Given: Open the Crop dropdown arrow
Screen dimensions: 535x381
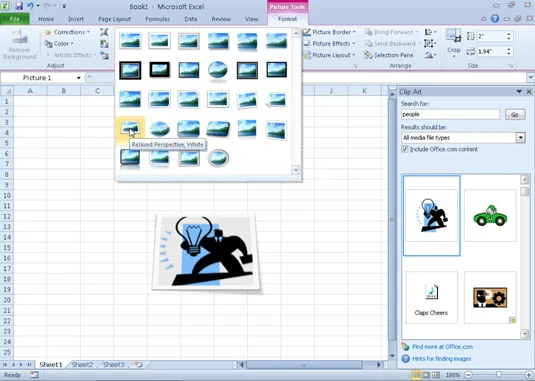Looking at the screenshot, I should click(453, 57).
